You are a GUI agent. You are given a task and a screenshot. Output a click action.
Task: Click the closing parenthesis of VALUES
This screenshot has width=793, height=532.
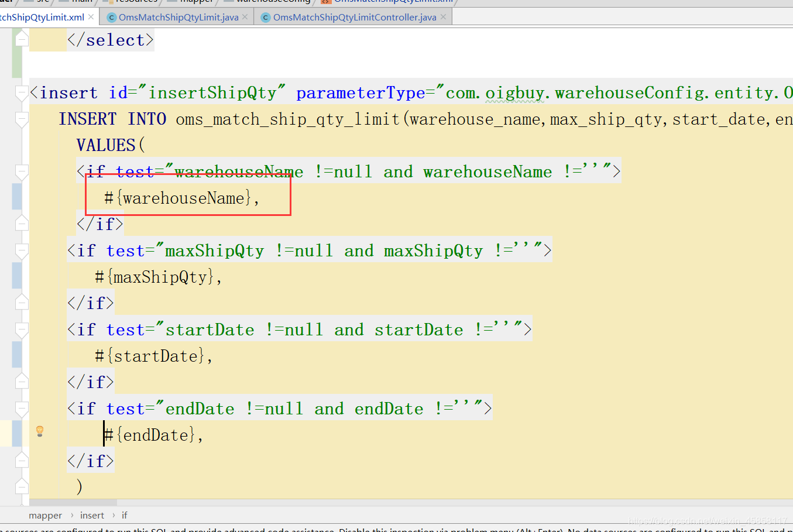tap(80, 487)
